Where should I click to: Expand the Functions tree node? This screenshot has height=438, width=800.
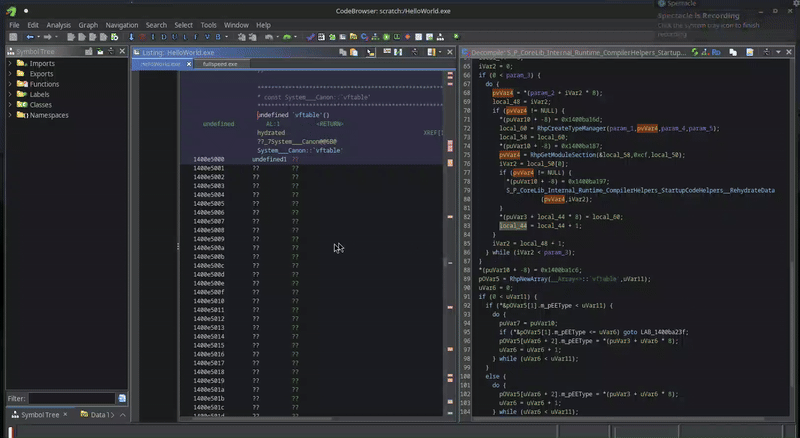[10, 84]
